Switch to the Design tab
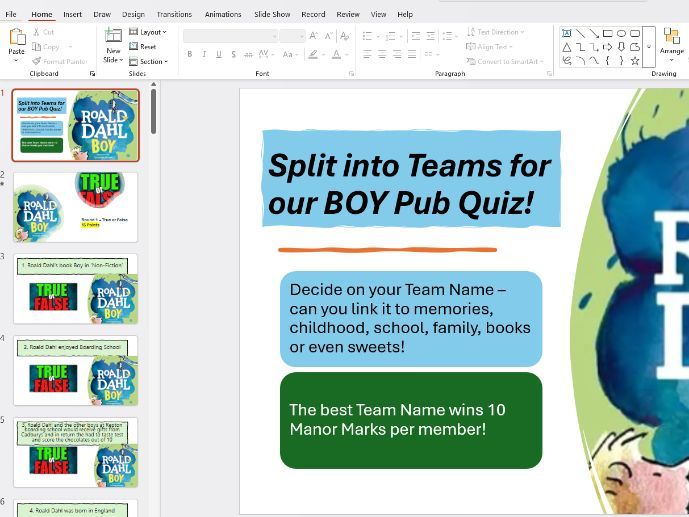 (133, 14)
